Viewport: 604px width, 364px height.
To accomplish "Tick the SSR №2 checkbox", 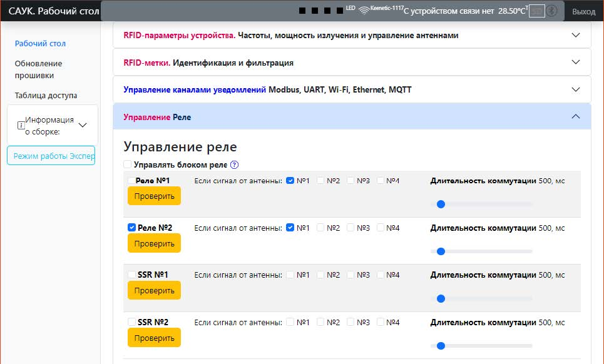I will (x=131, y=322).
